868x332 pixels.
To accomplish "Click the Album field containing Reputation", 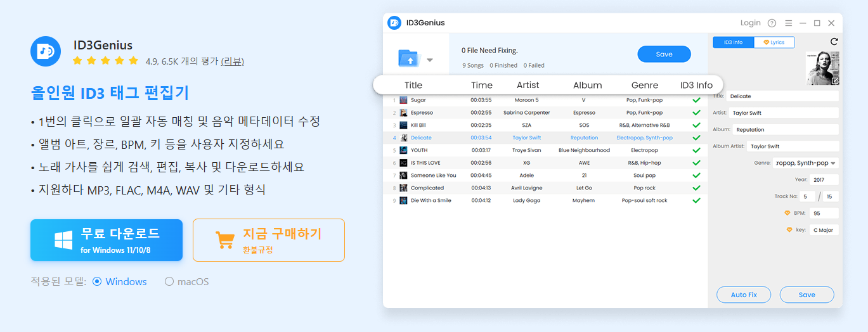I will (x=786, y=129).
